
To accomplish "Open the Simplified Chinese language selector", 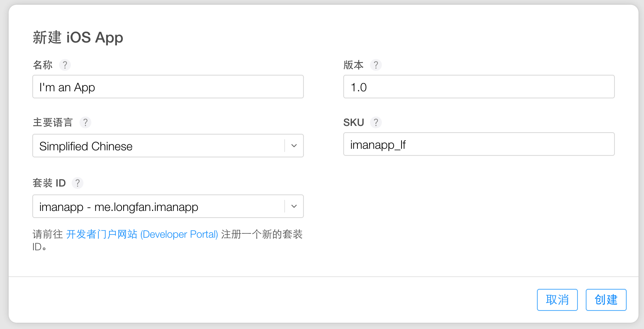I will pyautogui.click(x=157, y=146).
